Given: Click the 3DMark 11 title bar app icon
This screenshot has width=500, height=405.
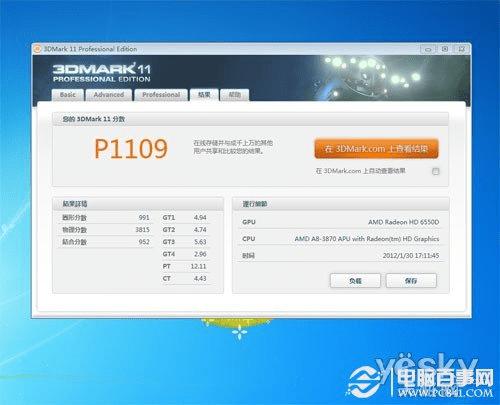Looking at the screenshot, I should pos(37,49).
